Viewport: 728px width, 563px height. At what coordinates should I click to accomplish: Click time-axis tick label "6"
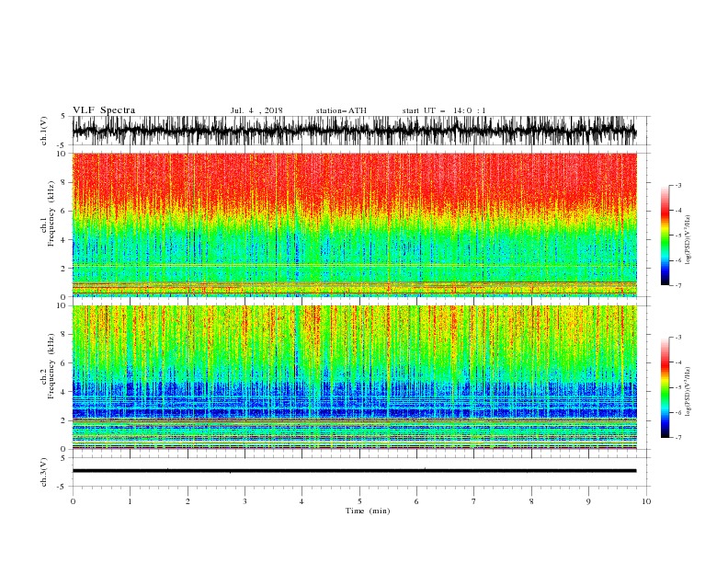(x=416, y=501)
